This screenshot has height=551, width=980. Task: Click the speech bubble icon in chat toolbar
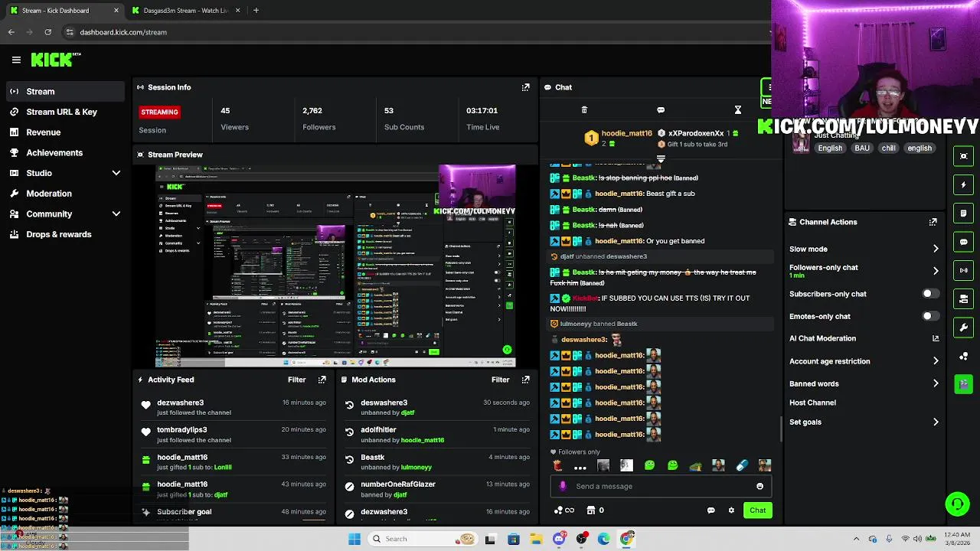661,110
